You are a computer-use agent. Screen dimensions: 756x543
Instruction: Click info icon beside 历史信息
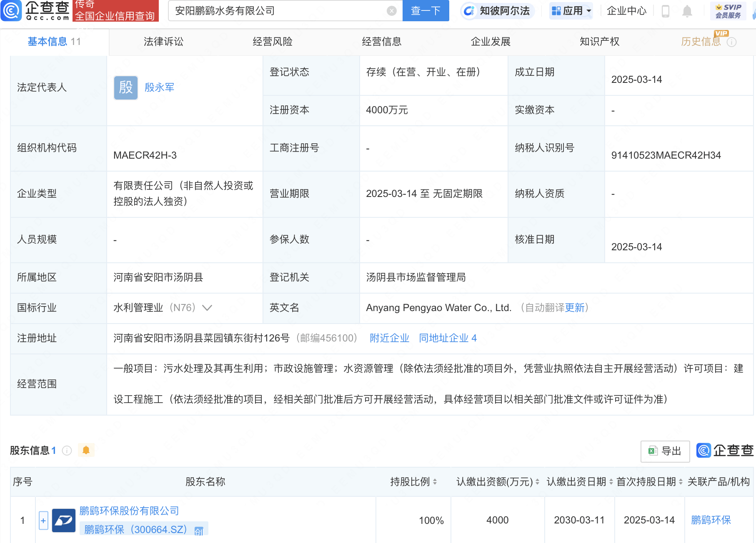coord(732,42)
